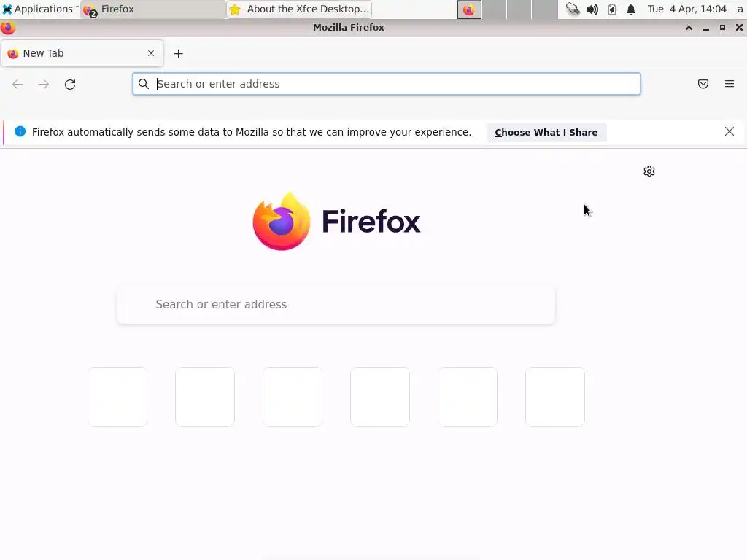Open the Save to Pocket icon
The height and width of the screenshot is (560, 747).
[x=703, y=84]
